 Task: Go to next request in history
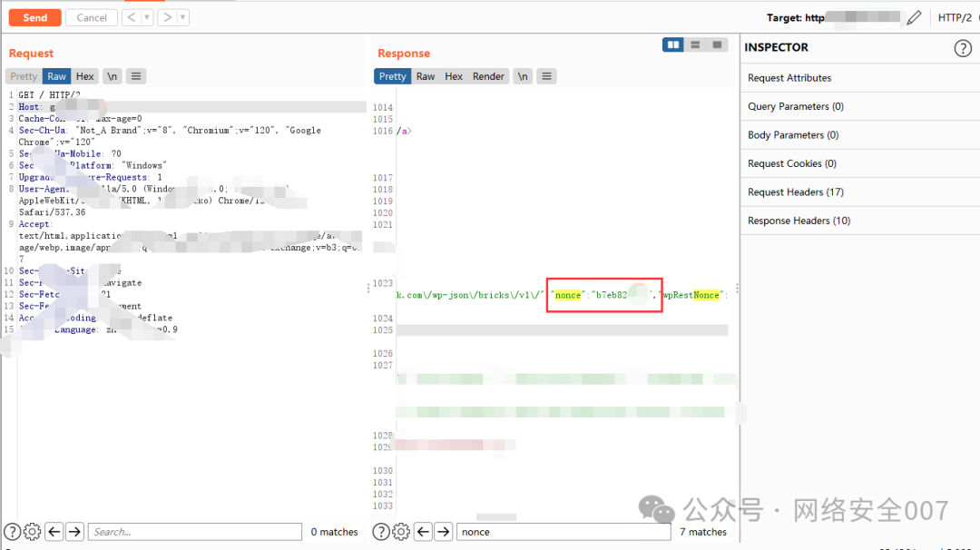pos(168,17)
